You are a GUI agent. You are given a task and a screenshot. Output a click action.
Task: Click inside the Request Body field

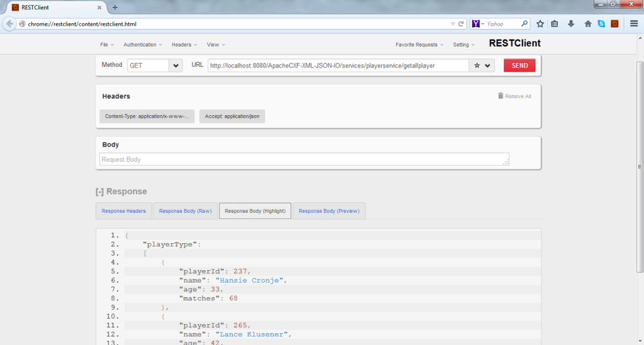point(304,159)
